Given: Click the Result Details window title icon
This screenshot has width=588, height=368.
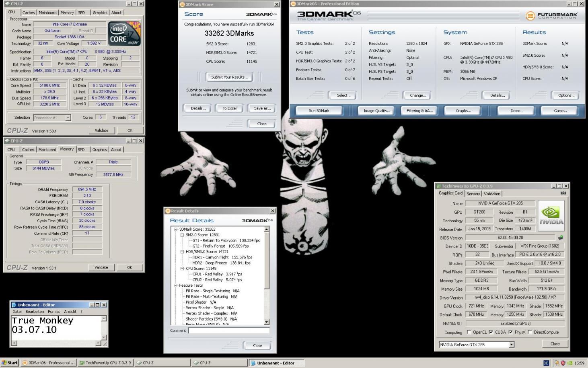Looking at the screenshot, I should [168, 211].
